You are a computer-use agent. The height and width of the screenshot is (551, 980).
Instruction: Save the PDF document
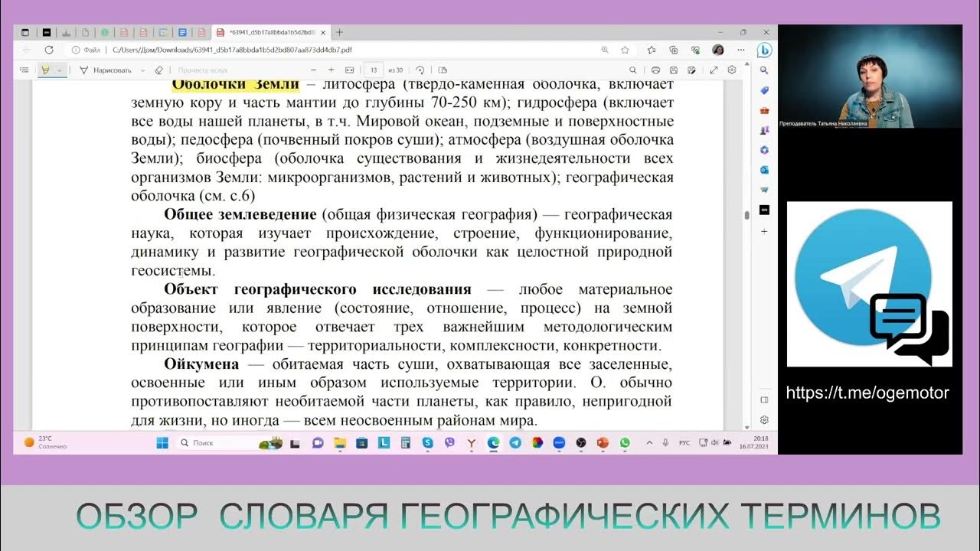674,70
